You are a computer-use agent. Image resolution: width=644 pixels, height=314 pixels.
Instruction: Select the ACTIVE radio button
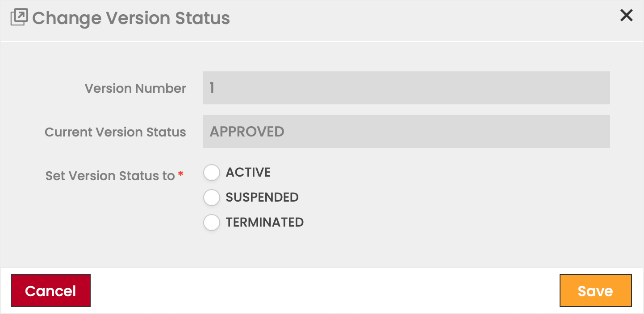[x=212, y=173]
